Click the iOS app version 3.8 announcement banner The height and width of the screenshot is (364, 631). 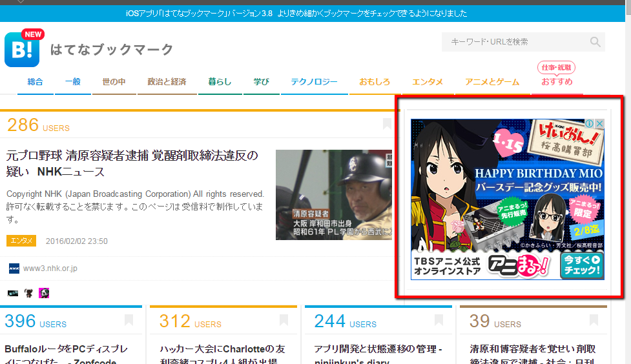296,14
